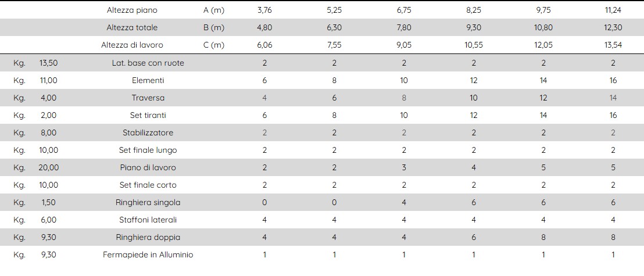The image size is (644, 276).
Task: Select the Ringhiera singola label
Action: pos(148,202)
